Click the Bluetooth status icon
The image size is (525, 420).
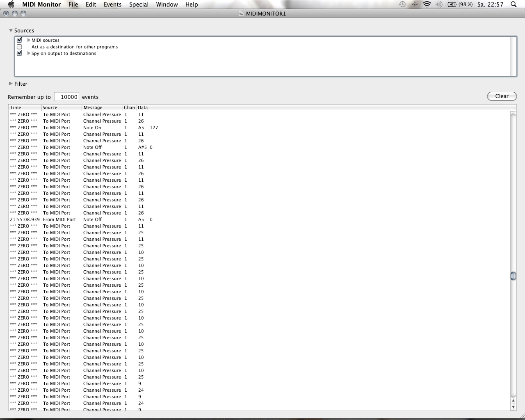coord(415,5)
